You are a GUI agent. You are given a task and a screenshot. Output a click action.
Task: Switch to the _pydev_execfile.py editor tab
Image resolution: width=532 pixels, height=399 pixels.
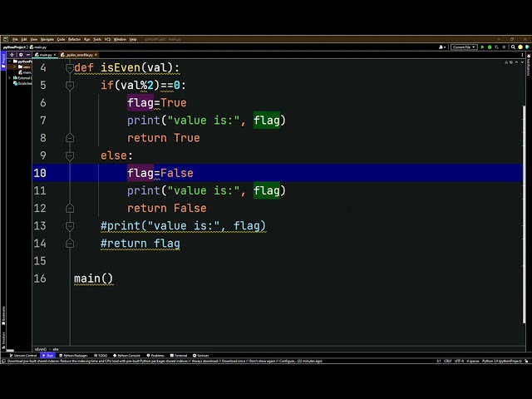click(79, 55)
